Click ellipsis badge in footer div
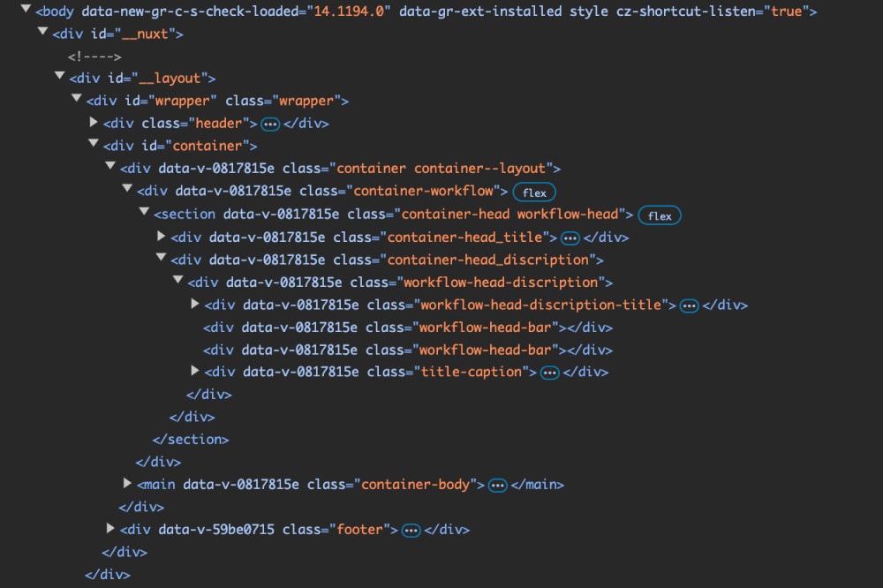 (411, 530)
